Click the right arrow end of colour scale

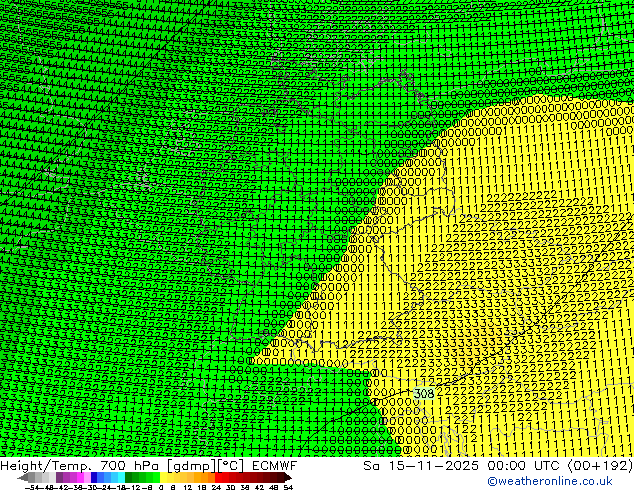(x=288, y=478)
